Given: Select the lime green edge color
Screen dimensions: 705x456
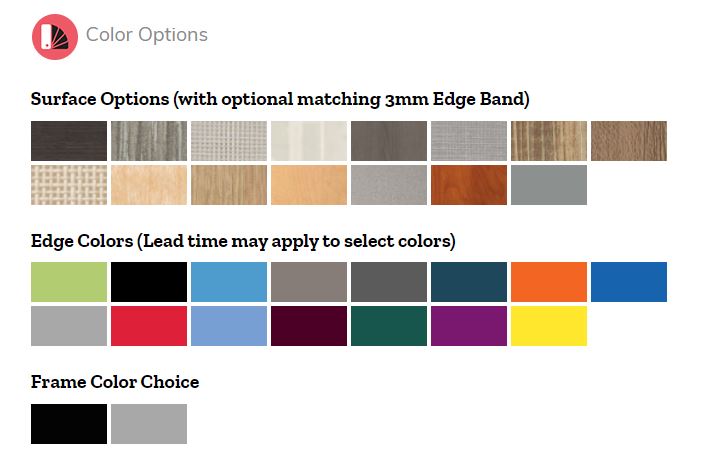Looking at the screenshot, I should [69, 282].
